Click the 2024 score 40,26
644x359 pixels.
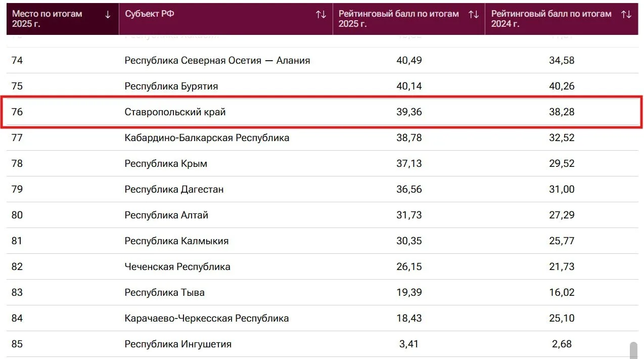click(562, 86)
